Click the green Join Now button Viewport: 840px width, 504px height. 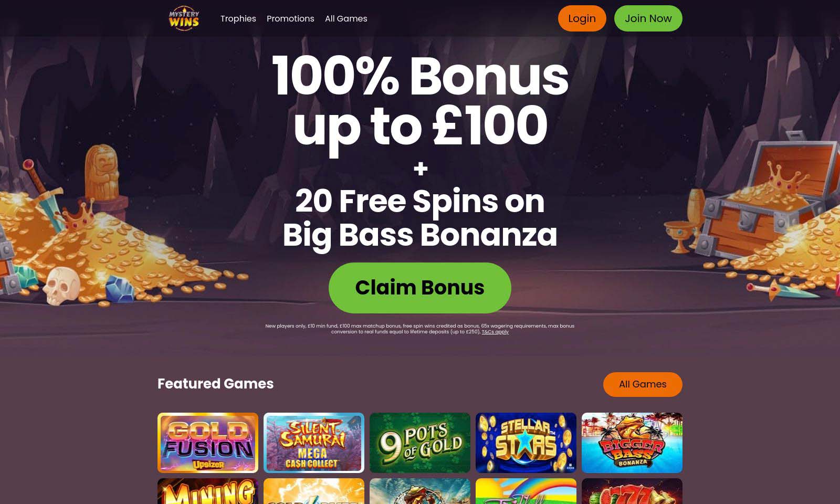coord(648,18)
